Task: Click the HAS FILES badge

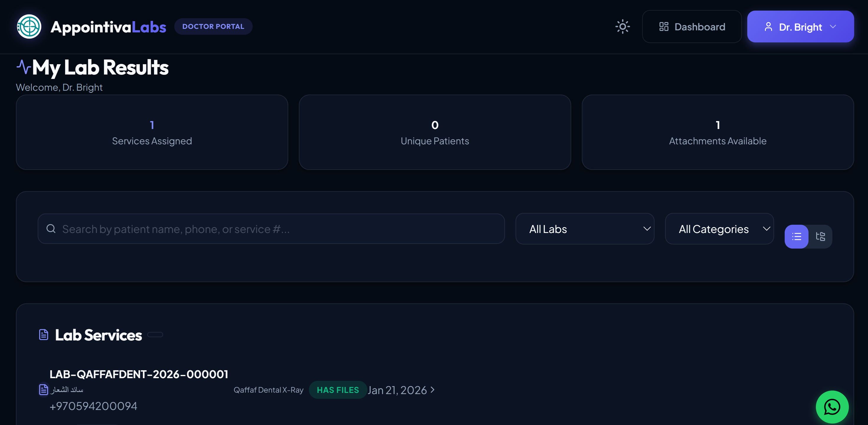Action: pyautogui.click(x=337, y=390)
